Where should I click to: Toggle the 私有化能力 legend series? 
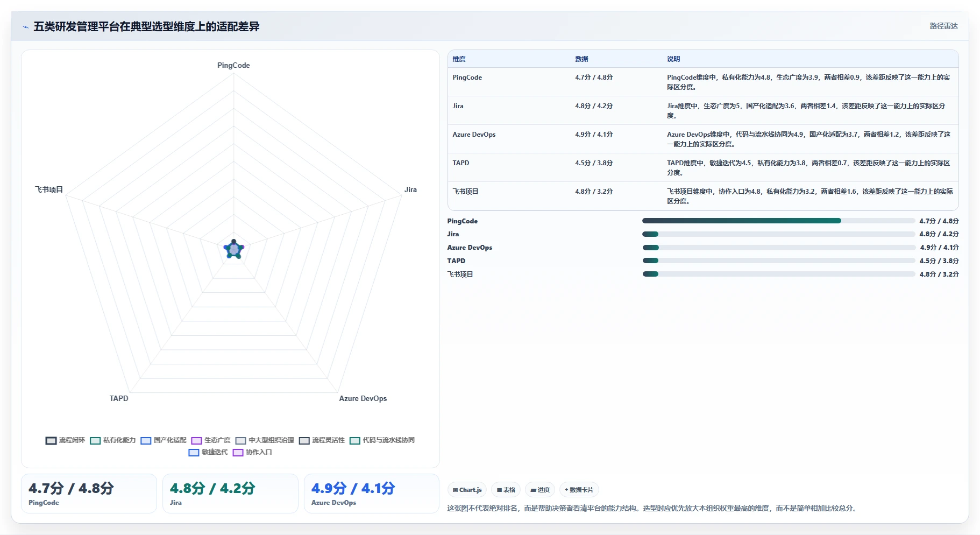(x=112, y=440)
